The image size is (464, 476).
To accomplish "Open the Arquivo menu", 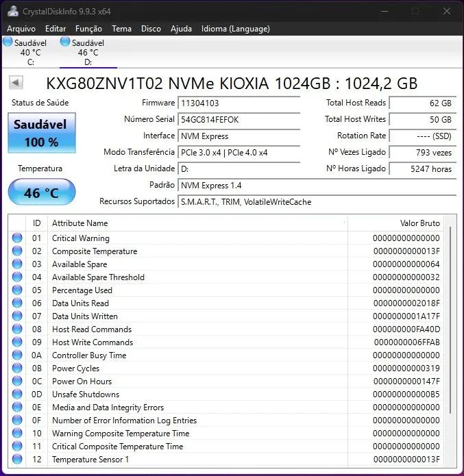I will click(x=21, y=29).
